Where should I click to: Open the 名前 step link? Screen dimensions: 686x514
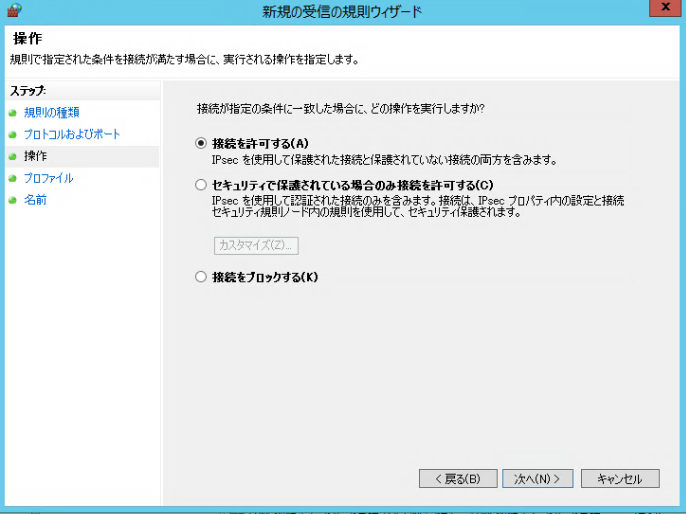pos(35,200)
